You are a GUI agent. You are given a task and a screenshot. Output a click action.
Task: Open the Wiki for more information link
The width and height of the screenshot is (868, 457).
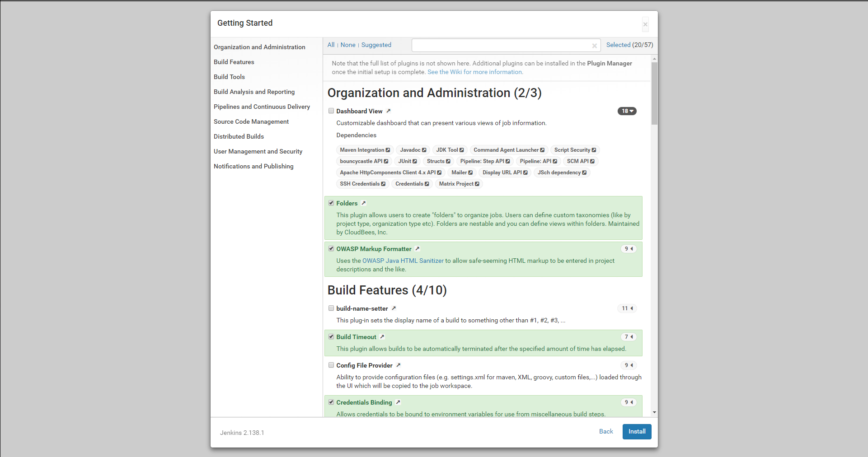(x=475, y=72)
